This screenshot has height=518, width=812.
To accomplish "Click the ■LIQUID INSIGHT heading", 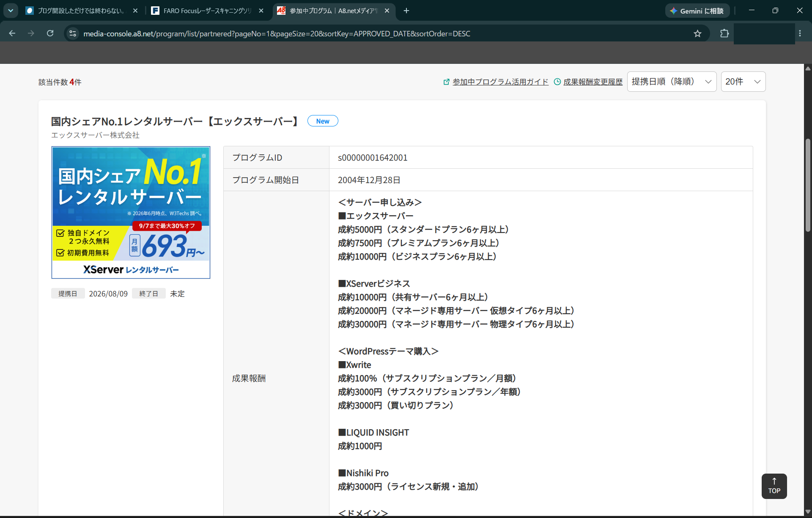I will click(373, 433).
